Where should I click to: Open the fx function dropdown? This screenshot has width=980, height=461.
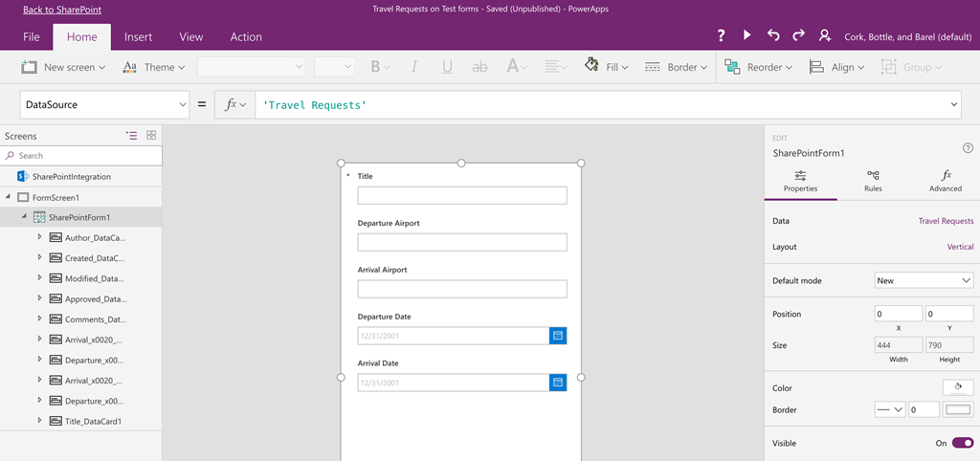pos(235,105)
